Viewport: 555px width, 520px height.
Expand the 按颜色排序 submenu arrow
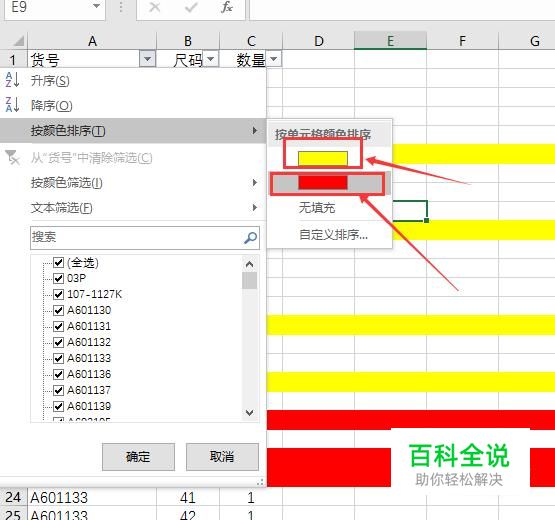(254, 131)
